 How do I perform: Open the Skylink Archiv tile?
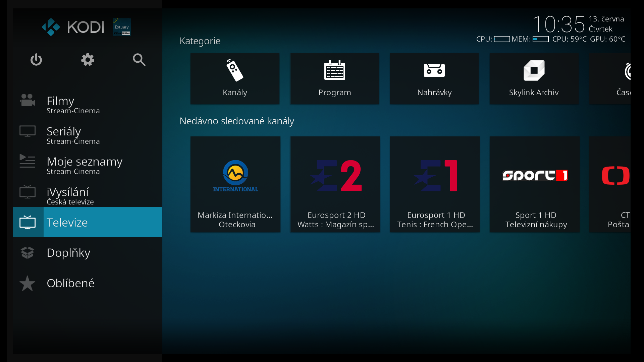pyautogui.click(x=534, y=79)
